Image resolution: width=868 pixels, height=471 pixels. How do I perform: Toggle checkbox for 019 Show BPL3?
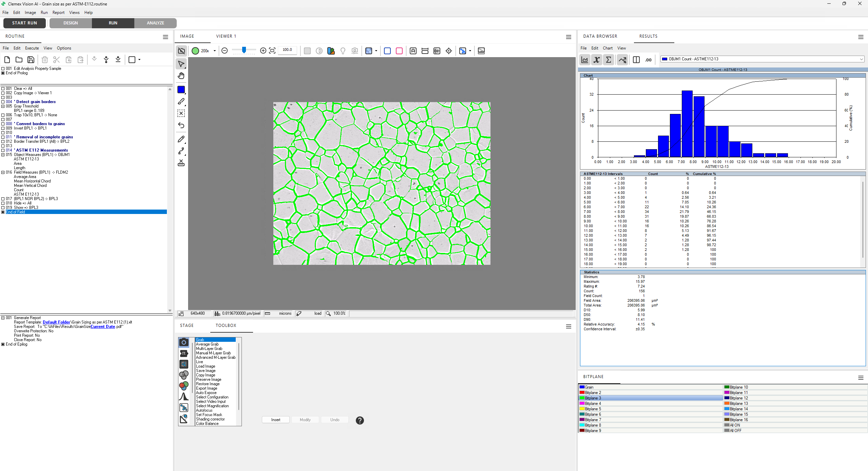[3, 208]
